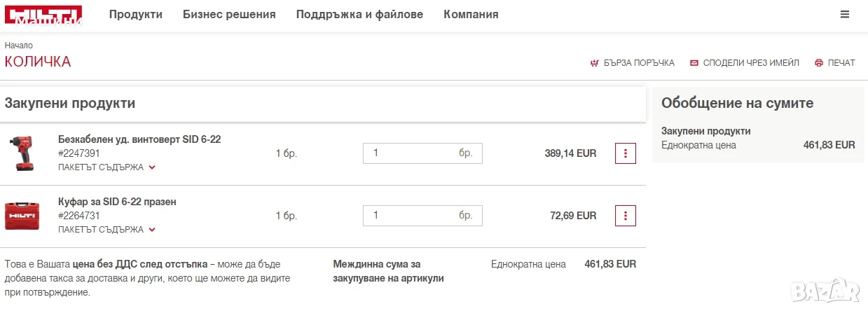Screen dimensions: 868x311
Task: Click quantity field for SID 6-22 винтоверт
Action: pos(422,153)
